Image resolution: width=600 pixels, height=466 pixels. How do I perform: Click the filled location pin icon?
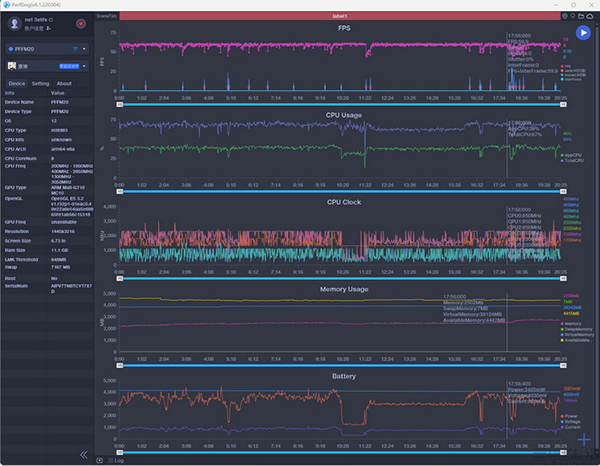click(564, 16)
